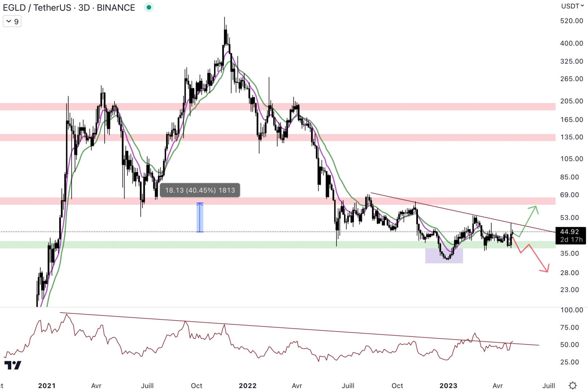This screenshot has height=392, width=588.
Task: Open the 3D interval selector in the legend
Action: (x=85, y=7)
